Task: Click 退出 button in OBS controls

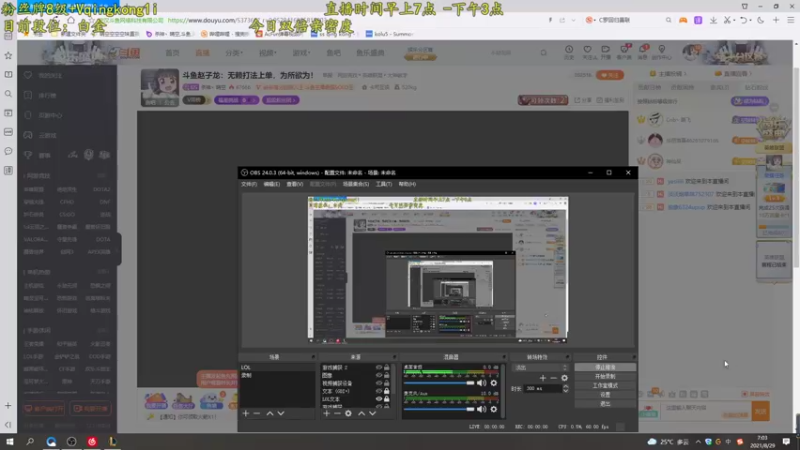Action: tap(605, 404)
